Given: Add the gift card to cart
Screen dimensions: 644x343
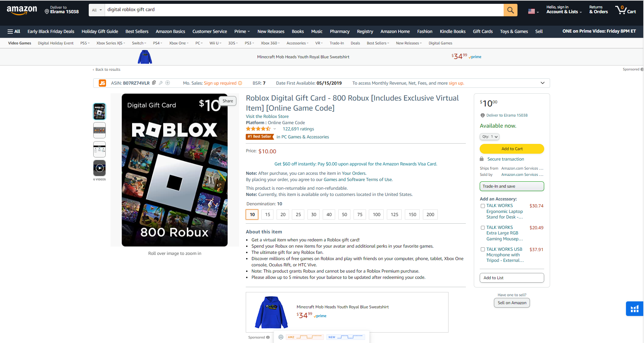Looking at the screenshot, I should point(512,149).
